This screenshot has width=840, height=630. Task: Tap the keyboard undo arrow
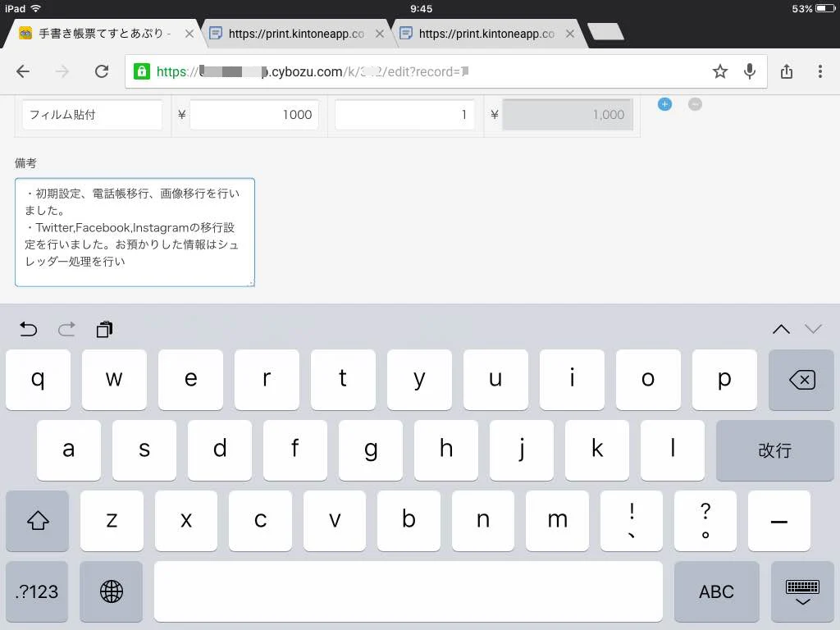(x=29, y=329)
